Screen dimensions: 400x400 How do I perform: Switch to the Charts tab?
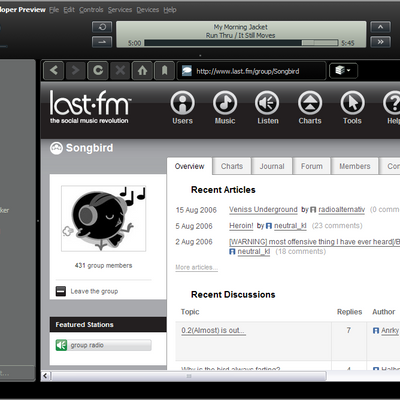[x=232, y=166]
